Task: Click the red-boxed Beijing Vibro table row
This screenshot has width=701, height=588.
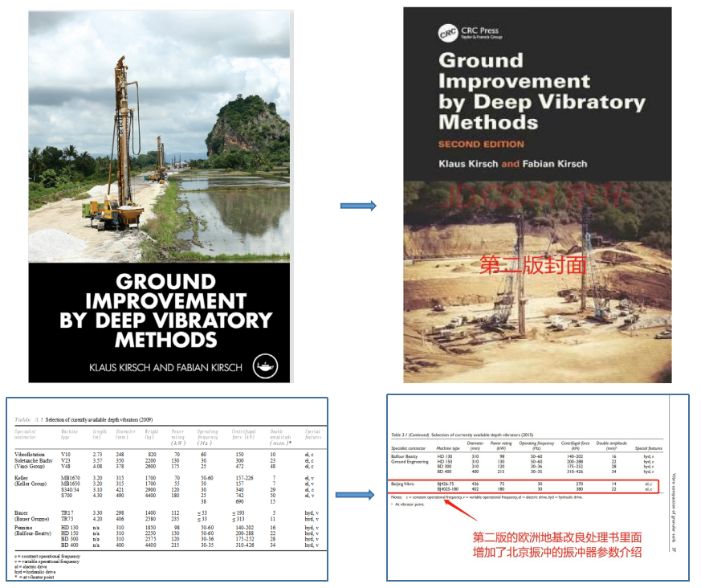Action: (525, 487)
